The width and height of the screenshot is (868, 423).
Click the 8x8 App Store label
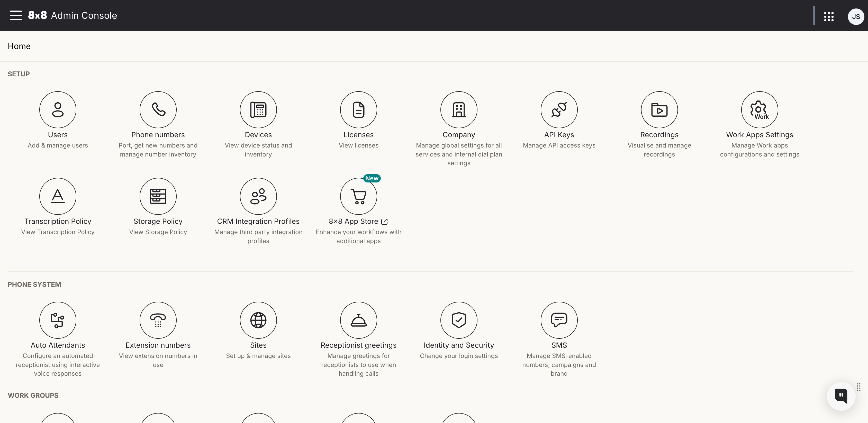coord(354,221)
